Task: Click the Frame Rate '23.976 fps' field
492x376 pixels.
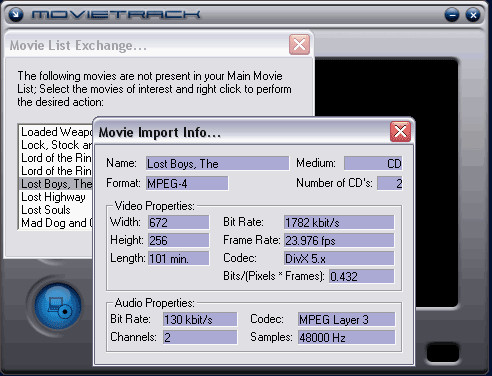Action: tap(339, 240)
